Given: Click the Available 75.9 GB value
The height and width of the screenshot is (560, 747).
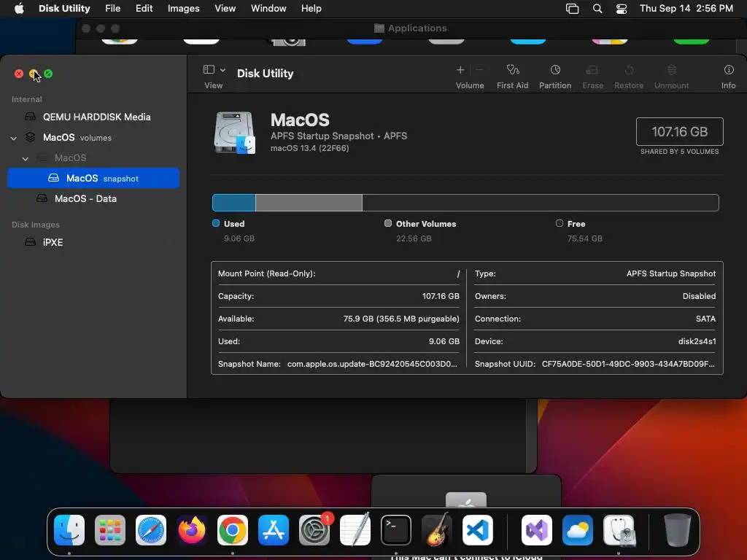Looking at the screenshot, I should [x=401, y=319].
